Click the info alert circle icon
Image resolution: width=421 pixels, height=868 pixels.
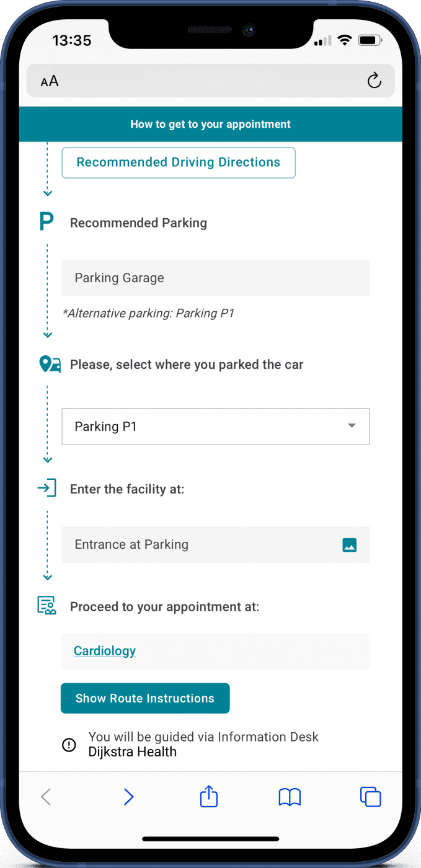click(x=69, y=745)
